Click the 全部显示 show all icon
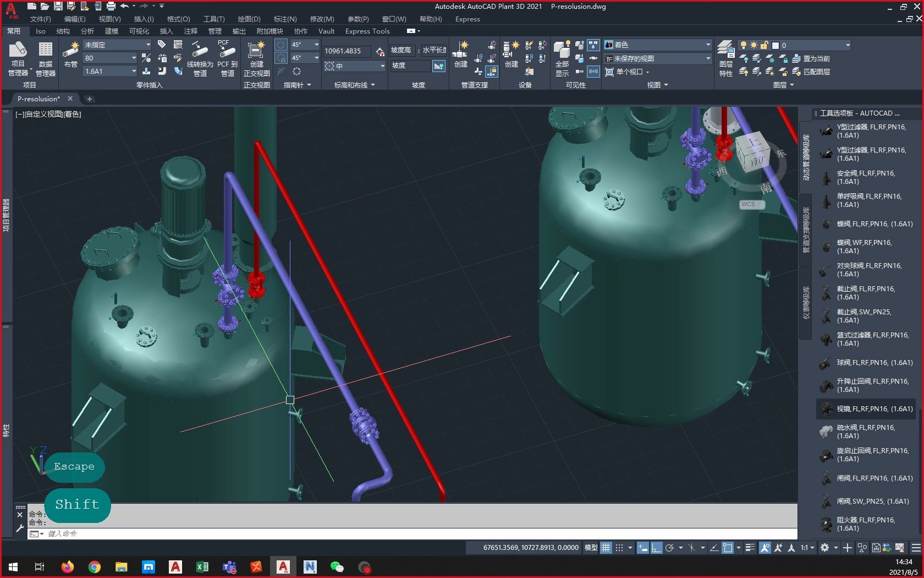924x578 pixels. pos(562,58)
